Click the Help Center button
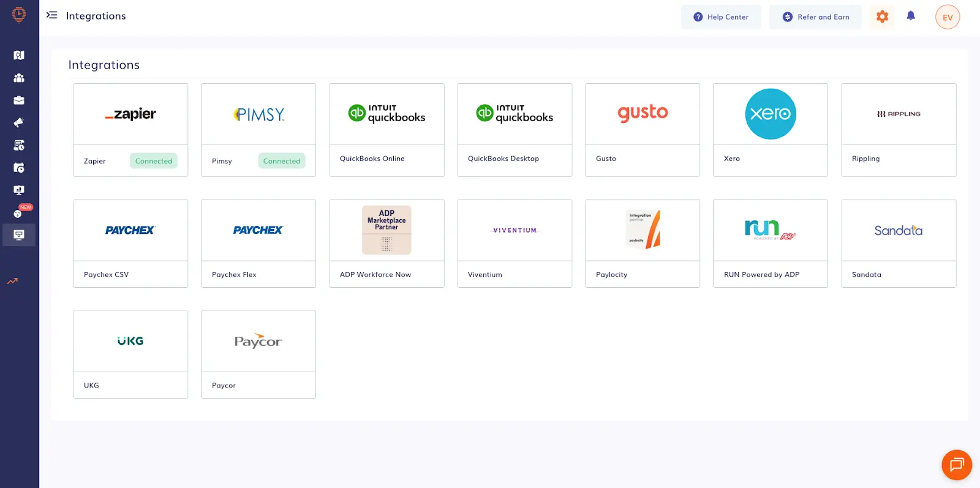 pyautogui.click(x=721, y=17)
